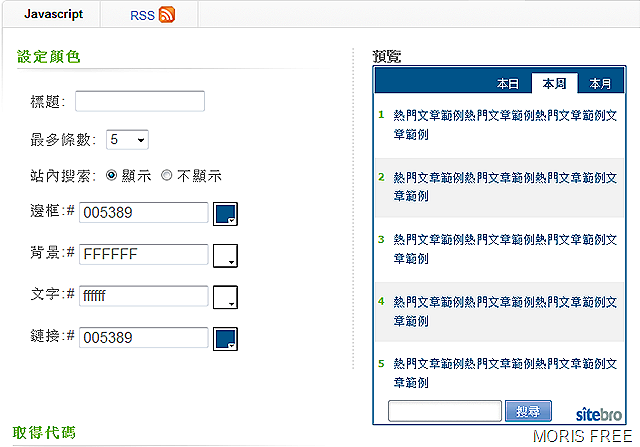
Task: Click the 背景 color code field FFFFFF
Action: point(143,254)
